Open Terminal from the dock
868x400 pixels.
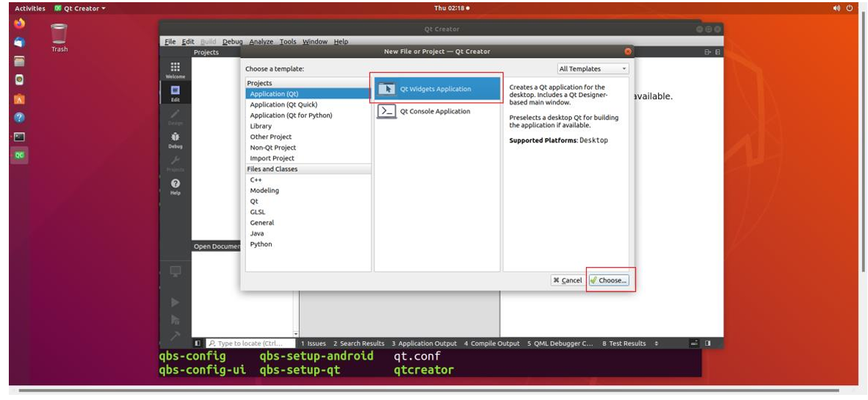pyautogui.click(x=19, y=137)
